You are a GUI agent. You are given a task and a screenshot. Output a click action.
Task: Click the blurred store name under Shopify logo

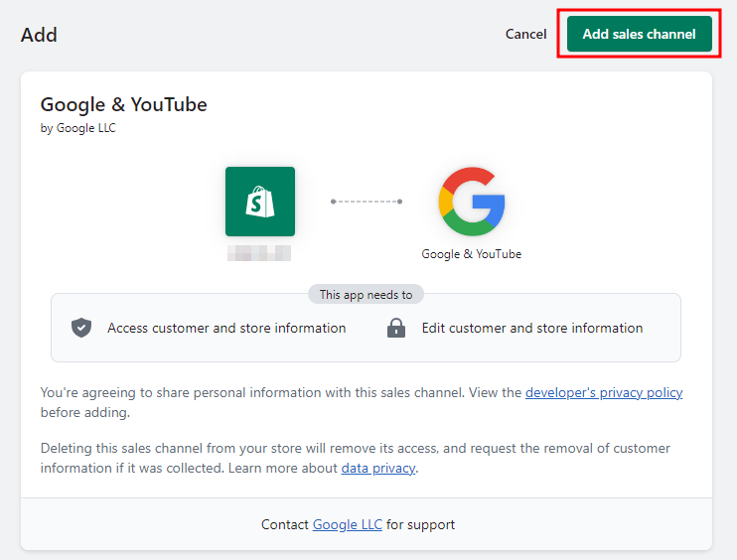[x=259, y=253]
